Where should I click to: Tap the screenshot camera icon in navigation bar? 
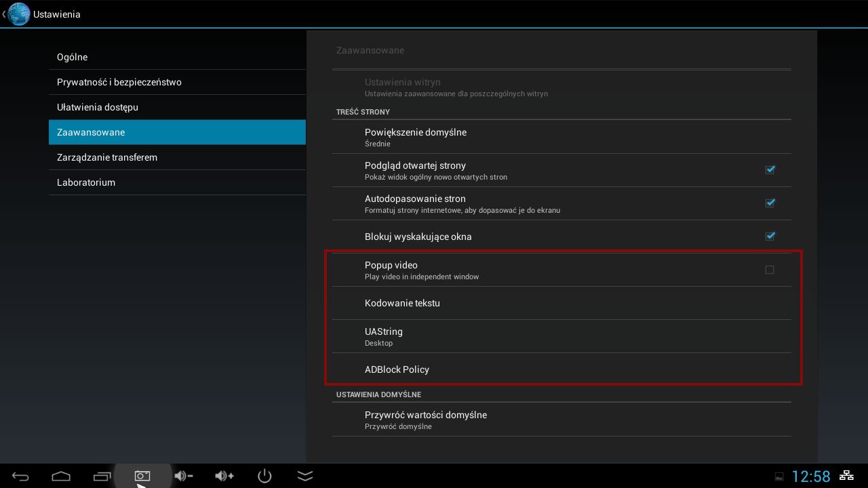(x=142, y=476)
